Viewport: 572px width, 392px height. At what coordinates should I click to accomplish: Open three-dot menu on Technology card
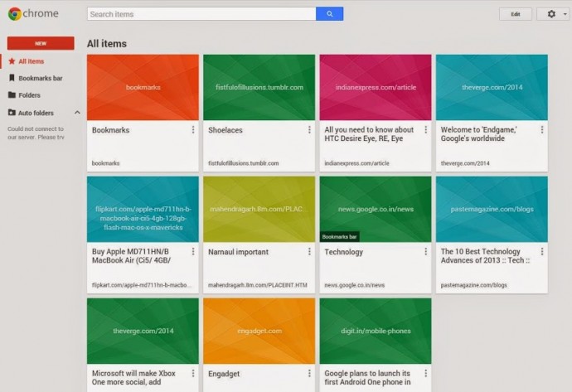[425, 251]
